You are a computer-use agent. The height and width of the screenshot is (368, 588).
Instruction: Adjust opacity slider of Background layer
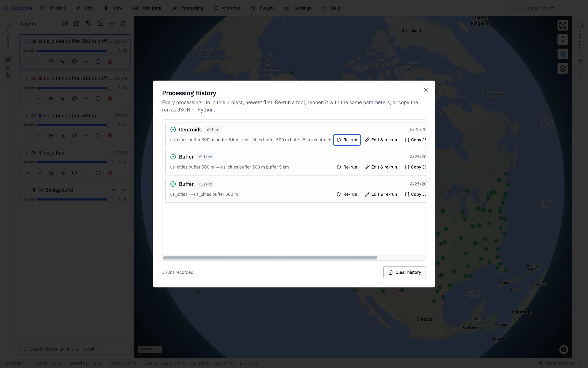tap(74, 199)
